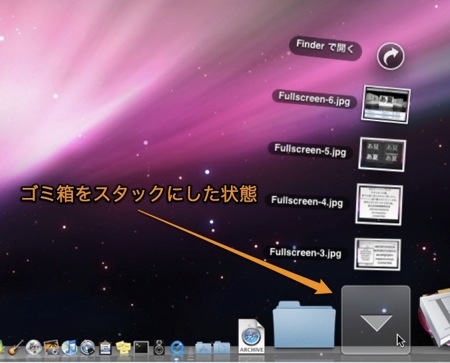
Task: Click the 'Fullscreen-4.jpg' file name label
Action: 307,201
